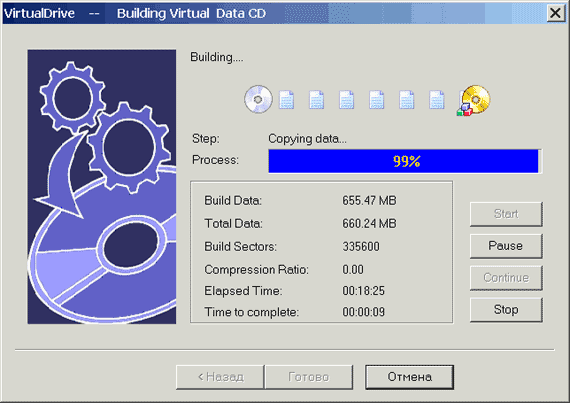Stop the virtual CD build
This screenshot has height=403, width=570.
[506, 310]
